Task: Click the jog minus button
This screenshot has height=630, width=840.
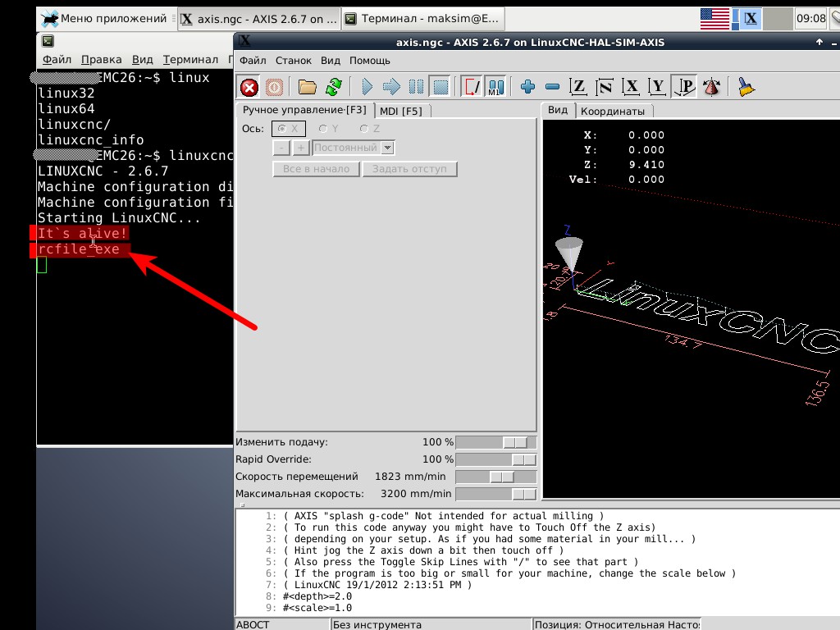Action: pyautogui.click(x=282, y=148)
